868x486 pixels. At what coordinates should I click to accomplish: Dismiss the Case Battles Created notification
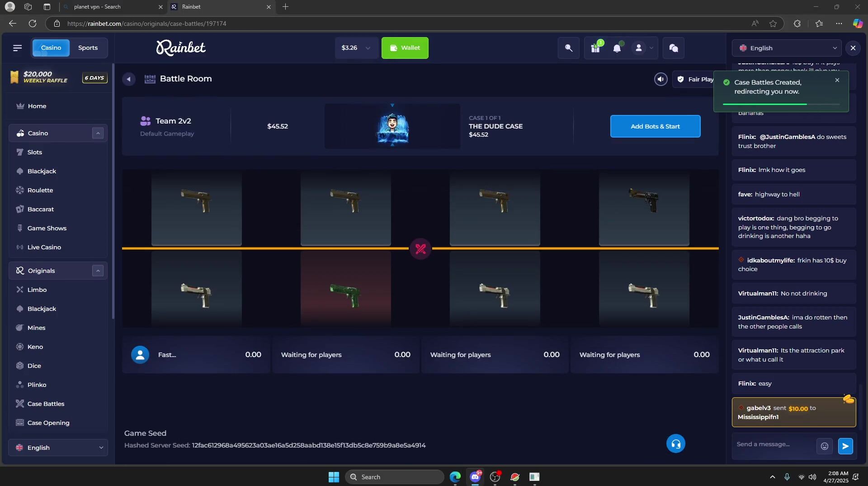(837, 80)
